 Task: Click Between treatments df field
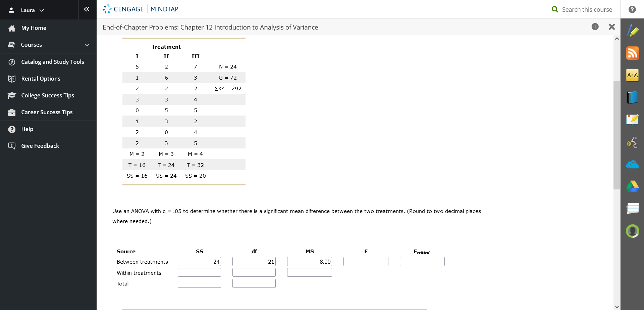(254, 262)
